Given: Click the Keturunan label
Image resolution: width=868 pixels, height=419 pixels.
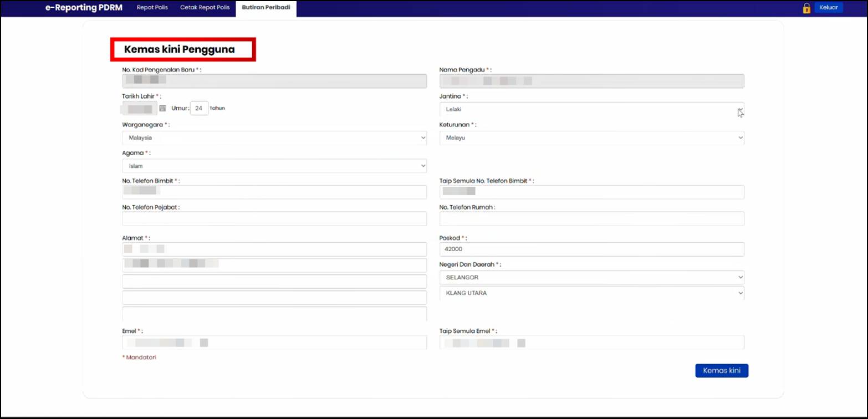Looking at the screenshot, I should pyautogui.click(x=457, y=125).
